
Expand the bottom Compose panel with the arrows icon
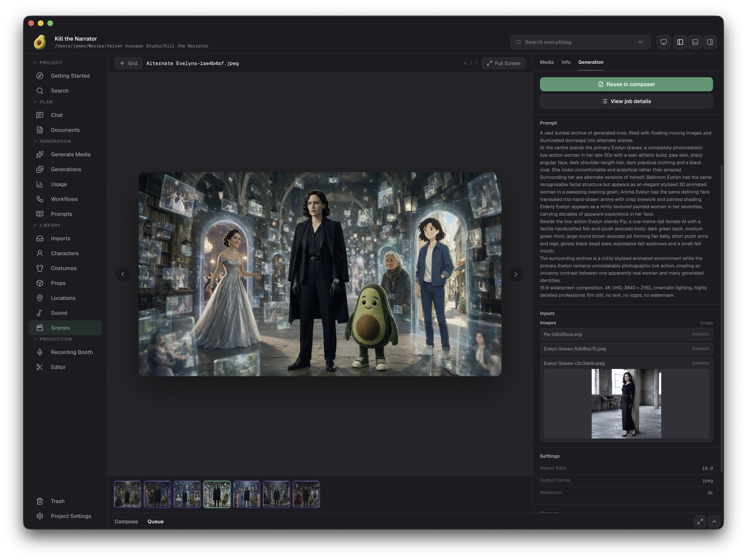pyautogui.click(x=700, y=521)
